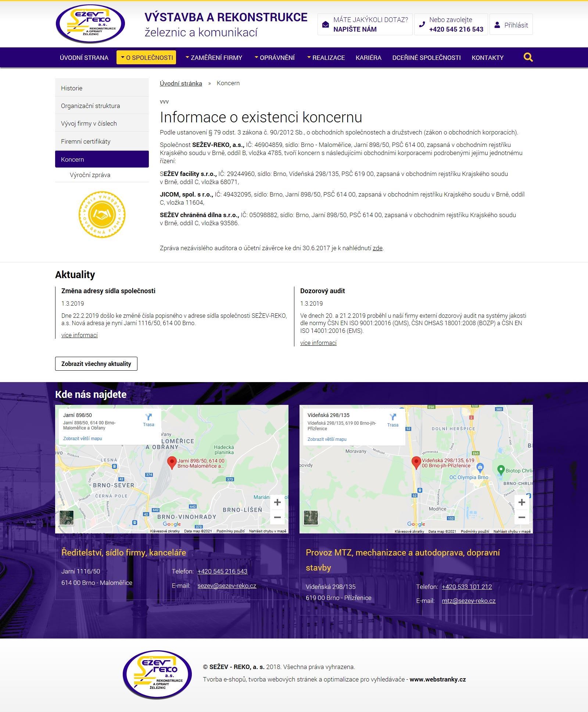Expand the Realizace dropdown menu

[x=326, y=57]
